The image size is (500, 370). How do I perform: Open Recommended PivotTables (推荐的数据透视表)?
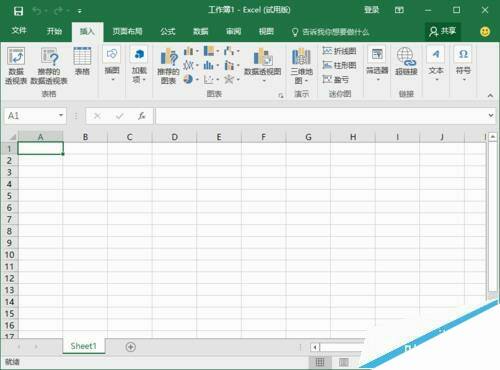49,66
